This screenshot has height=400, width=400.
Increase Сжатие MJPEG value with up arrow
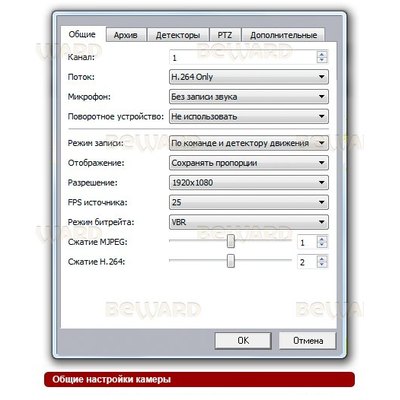(322, 239)
